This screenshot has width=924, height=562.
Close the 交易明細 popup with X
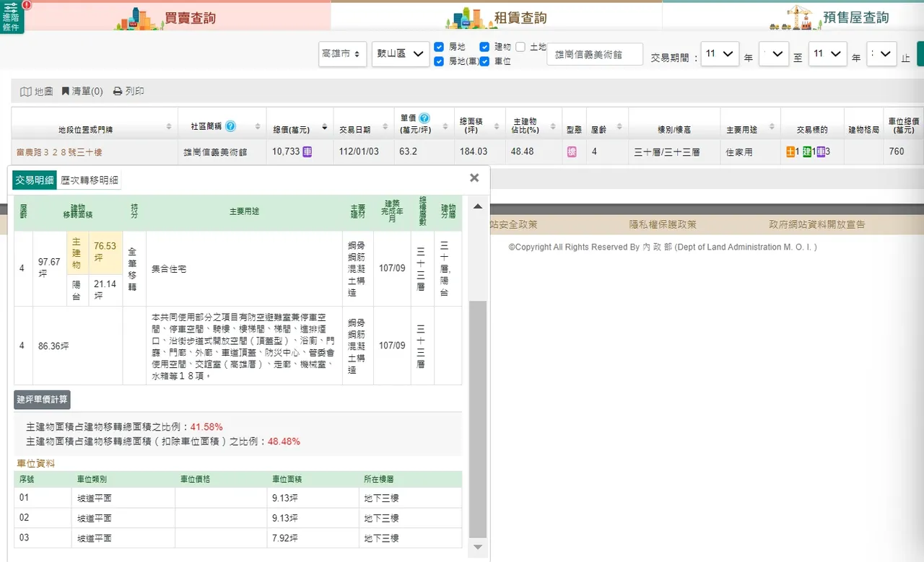click(x=474, y=177)
